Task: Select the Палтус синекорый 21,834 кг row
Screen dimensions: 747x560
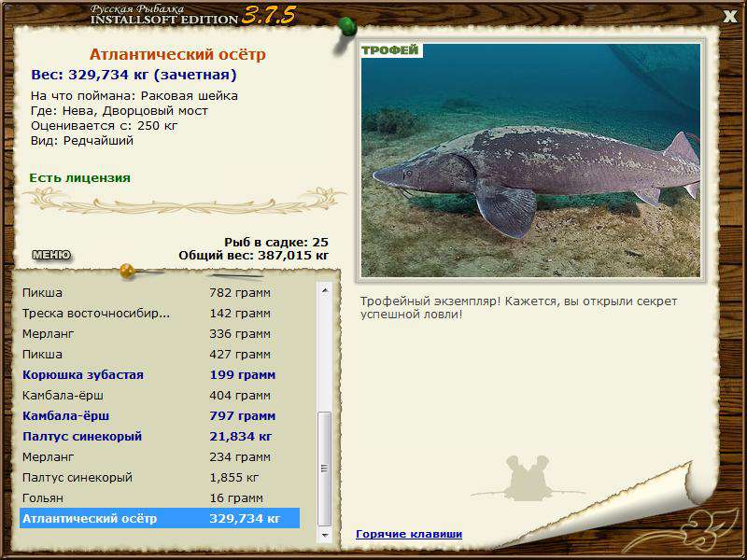Action: (160, 436)
